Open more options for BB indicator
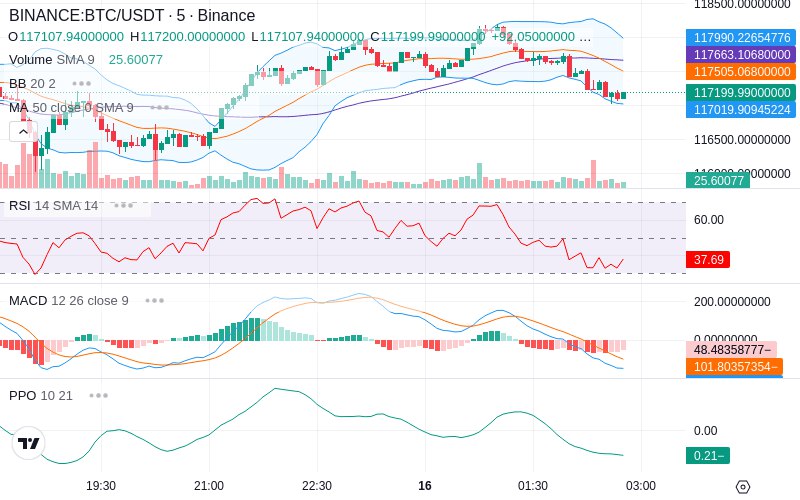The height and width of the screenshot is (500, 800). coord(82,84)
